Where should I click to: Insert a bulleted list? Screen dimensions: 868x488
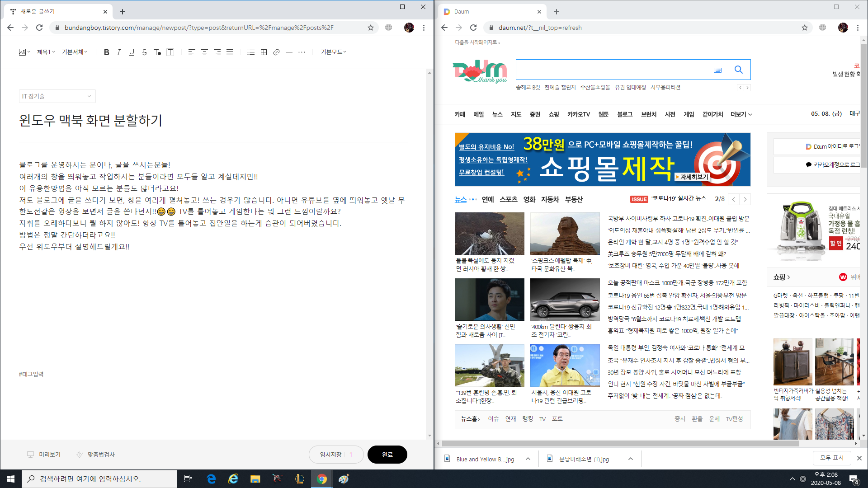coord(251,52)
